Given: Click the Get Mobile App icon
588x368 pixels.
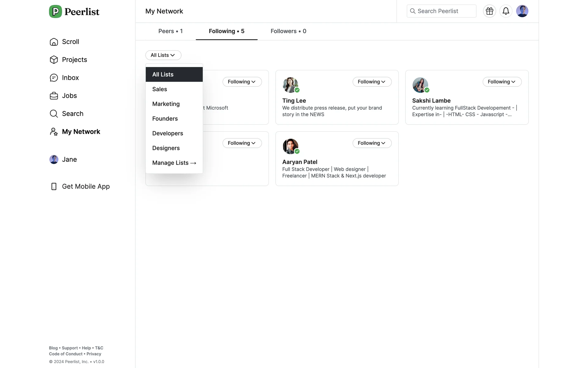Looking at the screenshot, I should point(54,186).
